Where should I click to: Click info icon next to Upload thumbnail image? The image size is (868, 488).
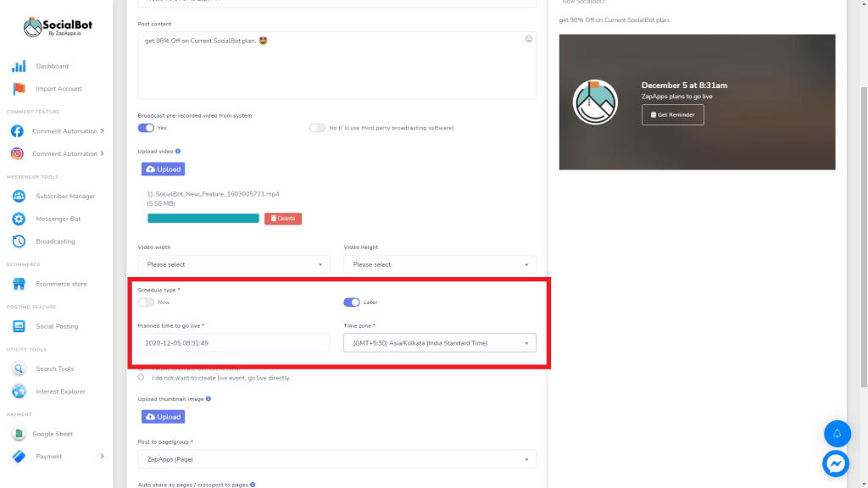click(209, 399)
